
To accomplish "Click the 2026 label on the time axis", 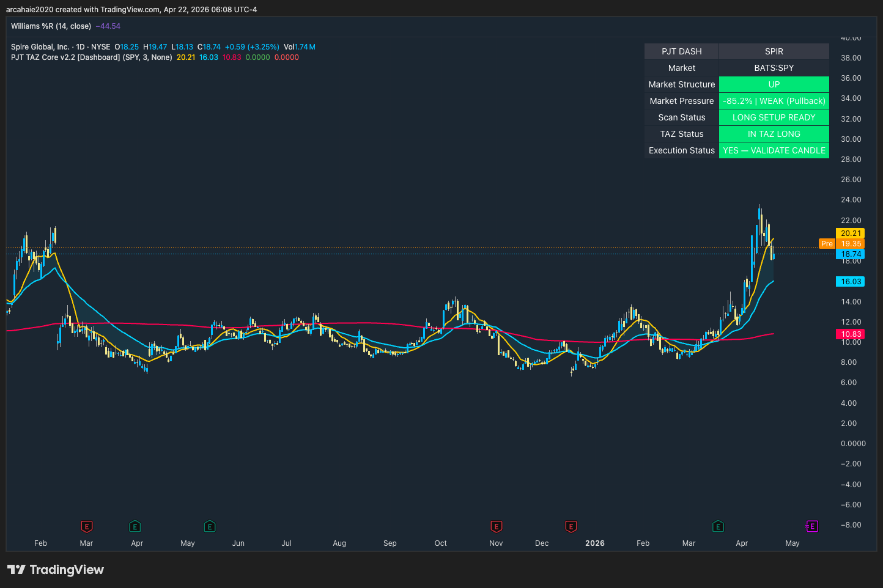I will (x=595, y=543).
